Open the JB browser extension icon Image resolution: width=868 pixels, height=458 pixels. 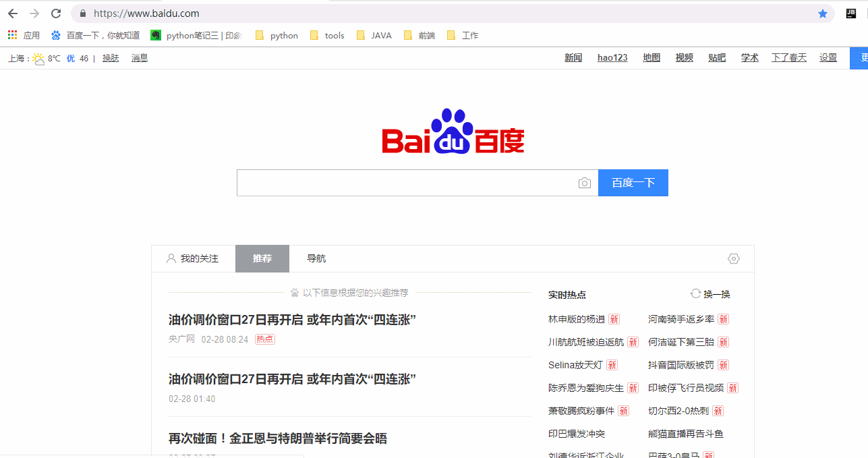[851, 13]
